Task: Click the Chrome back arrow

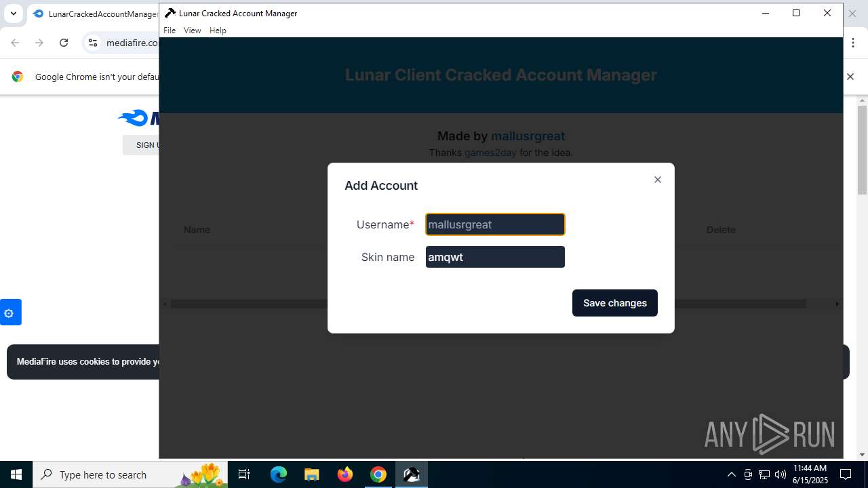Action: point(15,43)
